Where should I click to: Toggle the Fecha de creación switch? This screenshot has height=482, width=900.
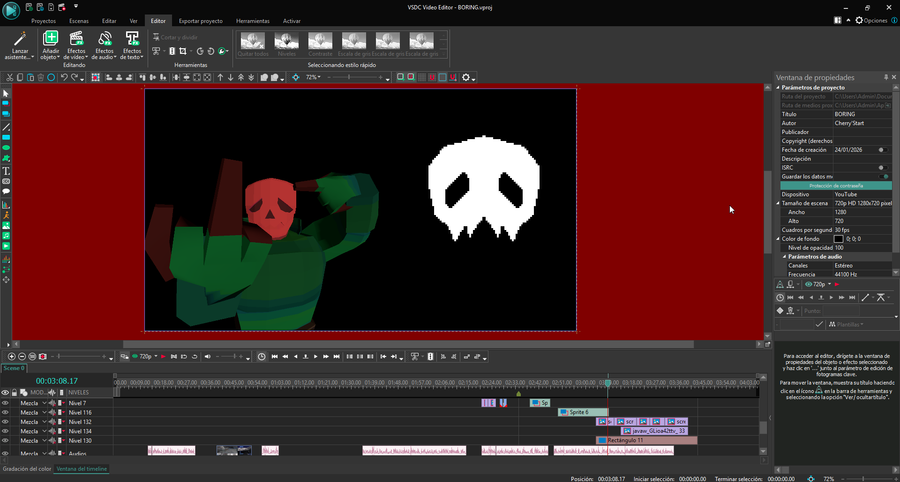(x=885, y=150)
